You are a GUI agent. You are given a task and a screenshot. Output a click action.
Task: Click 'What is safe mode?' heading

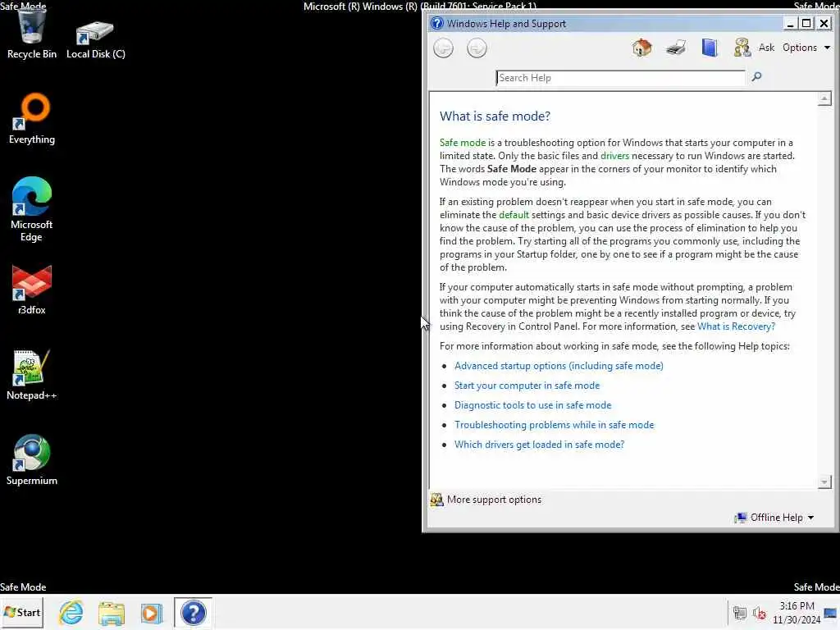coord(495,116)
